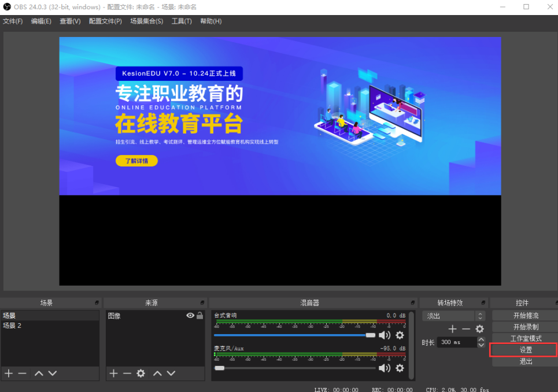Move the selected source down
This screenshot has height=392, width=558.
(x=171, y=373)
